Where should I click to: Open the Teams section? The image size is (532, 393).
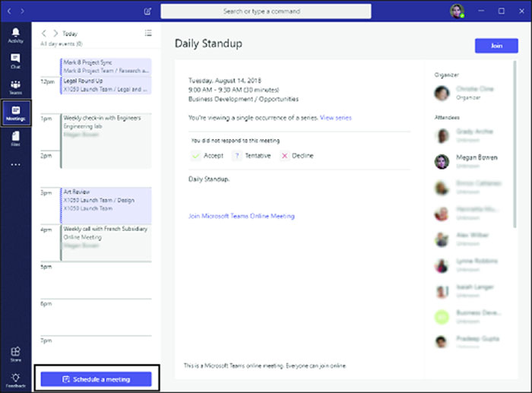[x=16, y=87]
